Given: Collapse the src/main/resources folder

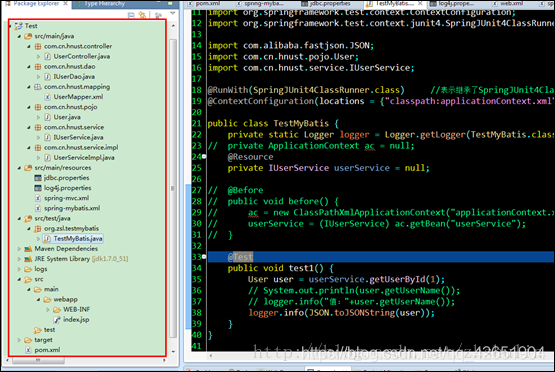Looking at the screenshot, I should (x=19, y=168).
